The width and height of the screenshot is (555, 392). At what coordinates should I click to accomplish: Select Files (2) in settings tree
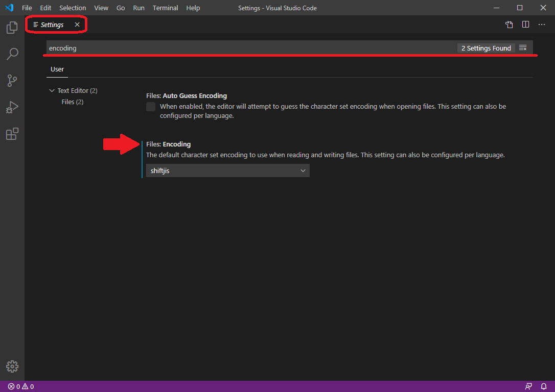point(72,102)
